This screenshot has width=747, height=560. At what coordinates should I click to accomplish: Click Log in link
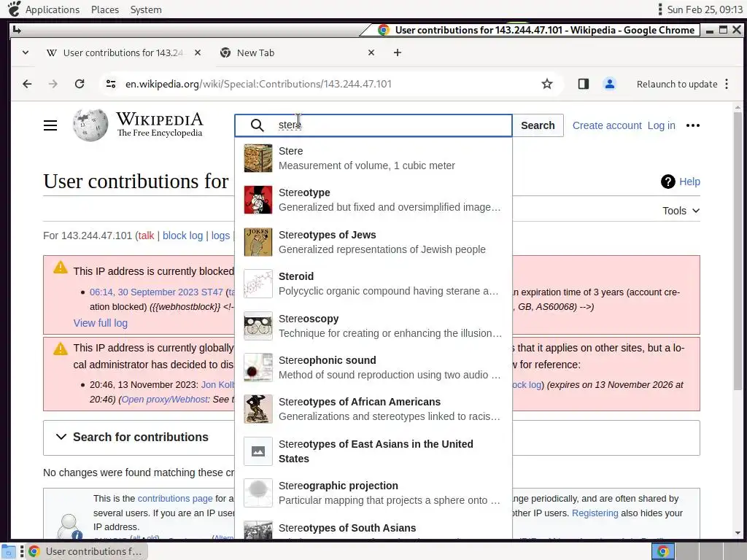[661, 125]
